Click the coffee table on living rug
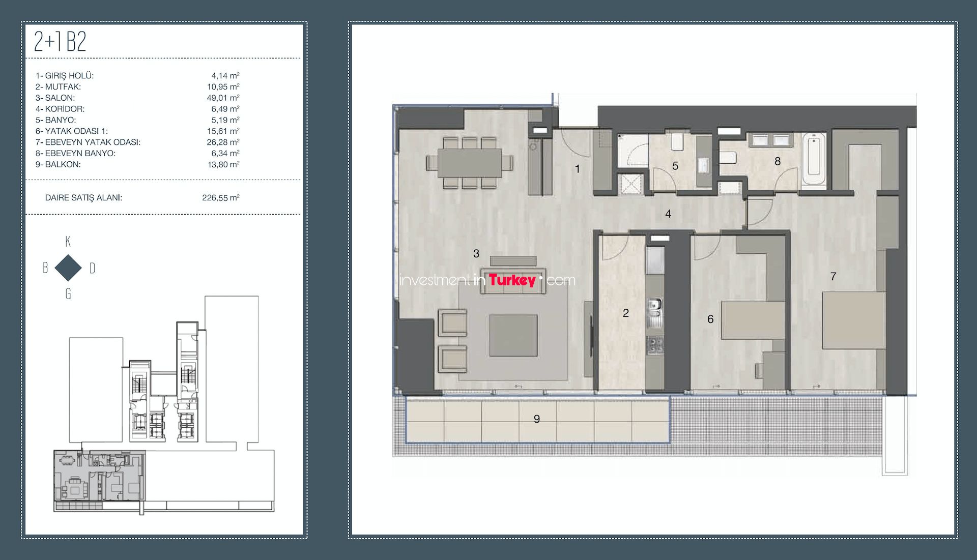The height and width of the screenshot is (560, 977). tap(513, 336)
